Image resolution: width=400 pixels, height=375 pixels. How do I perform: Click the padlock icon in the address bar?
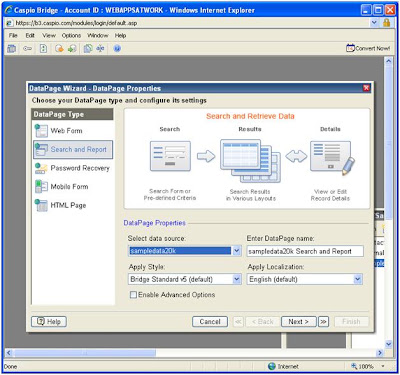[387, 23]
